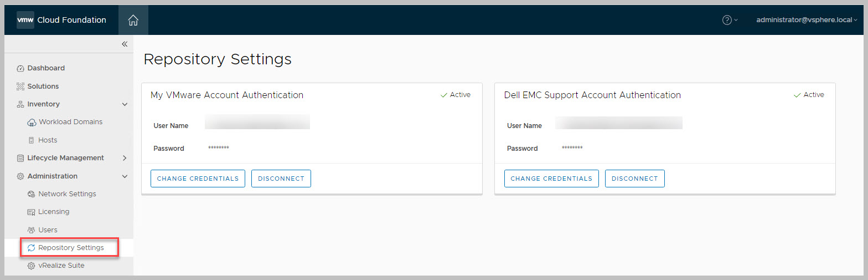The width and height of the screenshot is (868, 280).
Task: Click the Dashboard gauge icon
Action: pyautogui.click(x=20, y=69)
